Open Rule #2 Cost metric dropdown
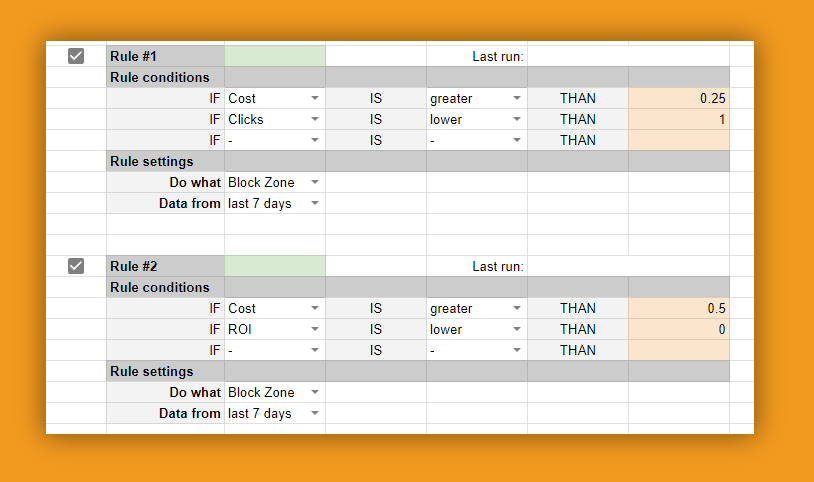Image resolution: width=814 pixels, height=482 pixels. [x=315, y=308]
